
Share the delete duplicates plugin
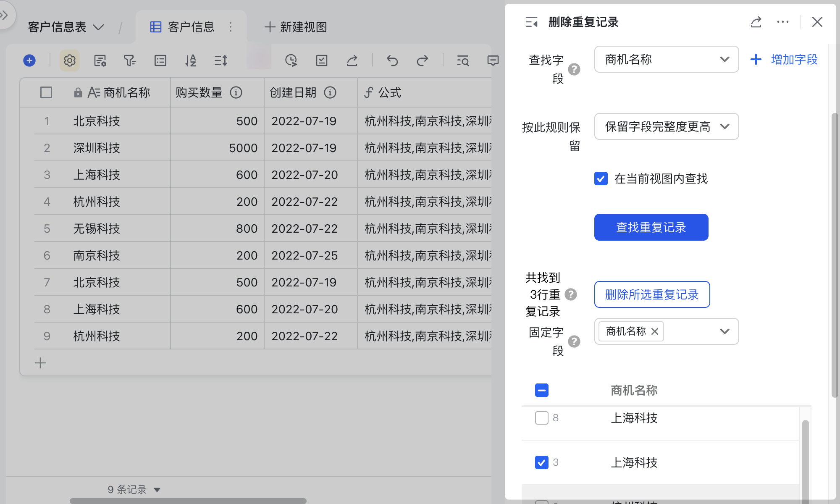(x=756, y=22)
